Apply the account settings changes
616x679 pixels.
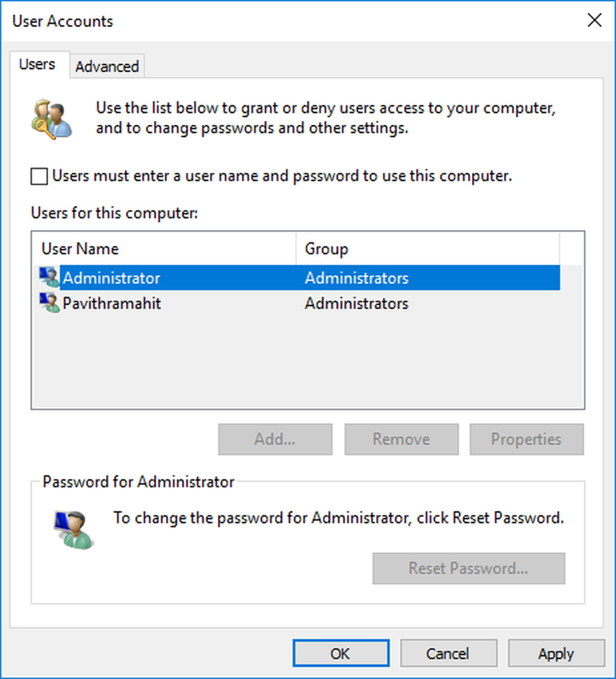pyautogui.click(x=556, y=654)
